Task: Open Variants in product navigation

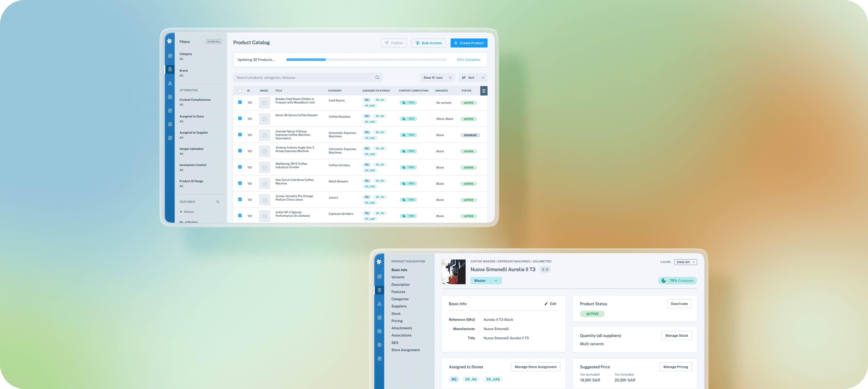Action: [x=398, y=277]
